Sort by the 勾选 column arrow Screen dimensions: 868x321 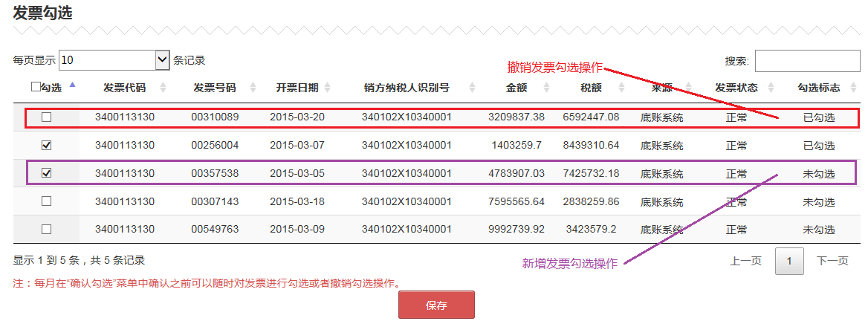tap(73, 85)
